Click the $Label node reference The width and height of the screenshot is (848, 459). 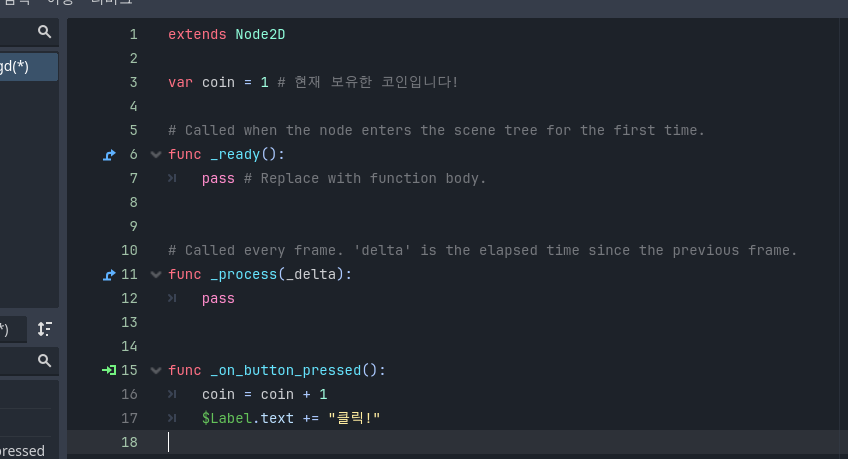(227, 418)
